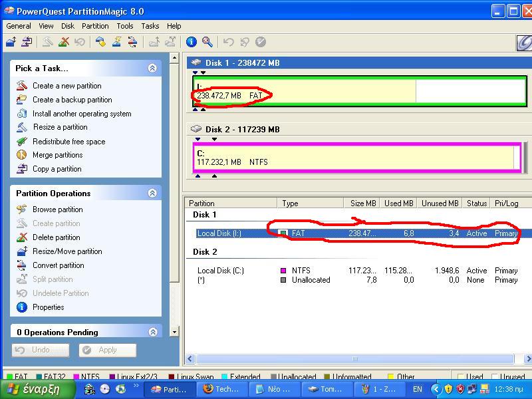Open the έναρξη Start menu
Image resolution: width=532 pixels, height=399 pixels.
38,389
